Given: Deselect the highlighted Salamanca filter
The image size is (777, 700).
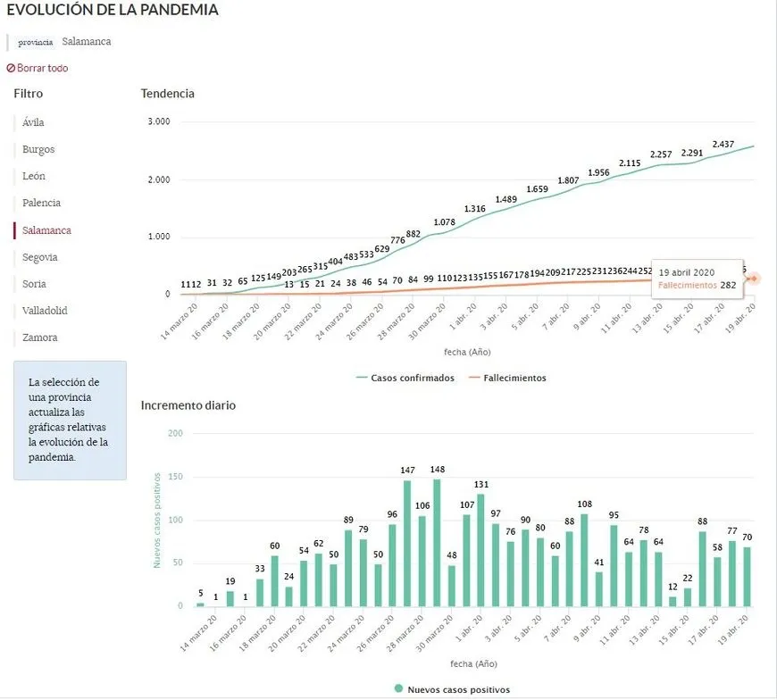Looking at the screenshot, I should pyautogui.click(x=46, y=230).
